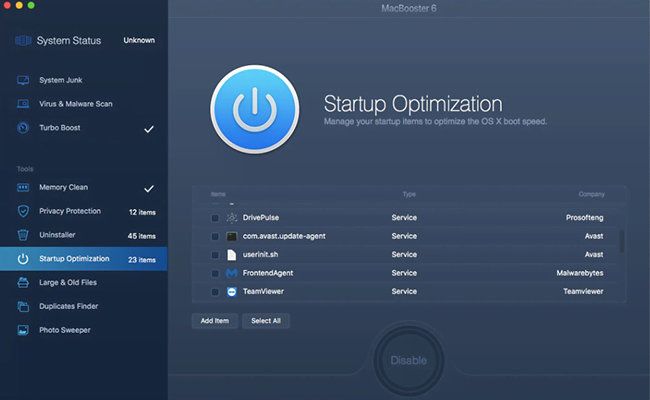Click the Prosofteng company cell
650x400 pixels.
tap(585, 218)
